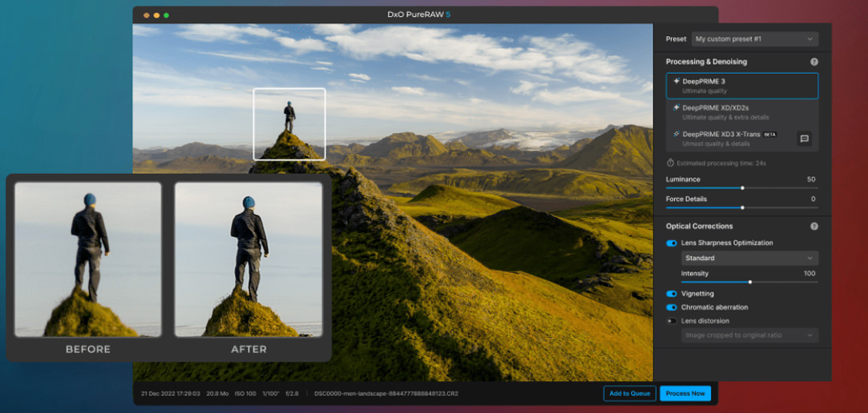The height and width of the screenshot is (413, 868).
Task: Click the Luminance slider handle
Action: click(x=742, y=188)
